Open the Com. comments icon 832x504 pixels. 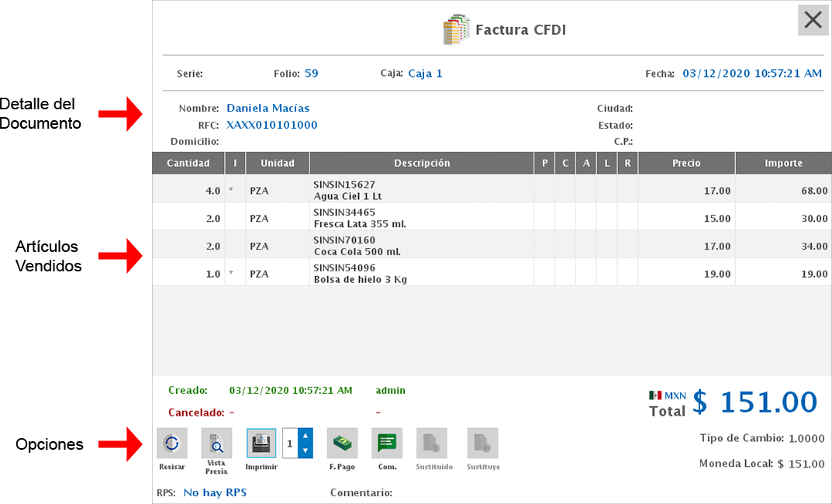point(387,444)
